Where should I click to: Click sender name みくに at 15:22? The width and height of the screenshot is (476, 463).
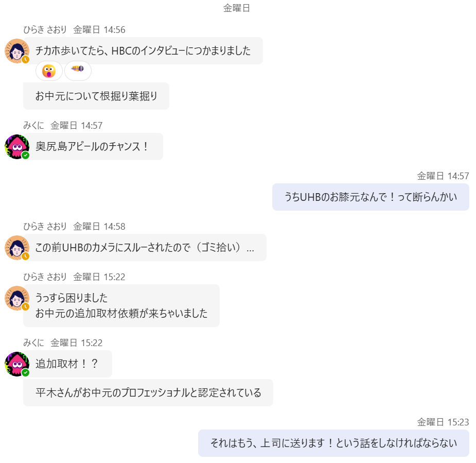[x=33, y=342]
